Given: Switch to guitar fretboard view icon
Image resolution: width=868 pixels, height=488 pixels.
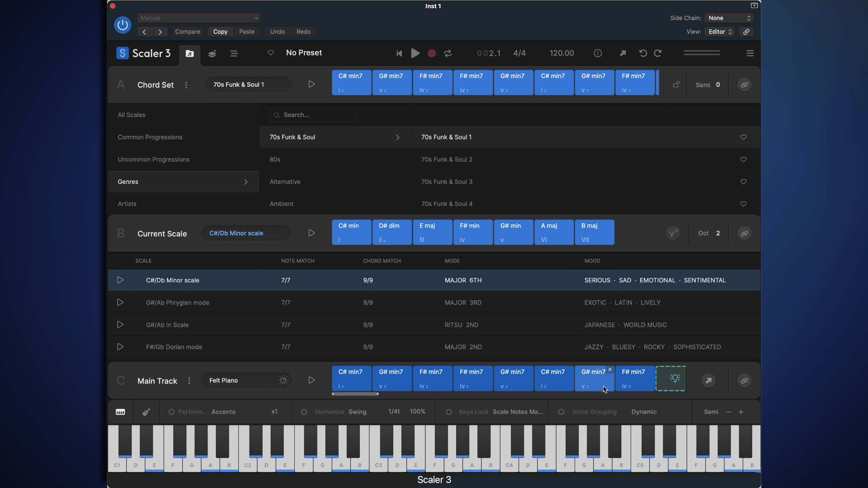Looking at the screenshot, I should [x=146, y=412].
